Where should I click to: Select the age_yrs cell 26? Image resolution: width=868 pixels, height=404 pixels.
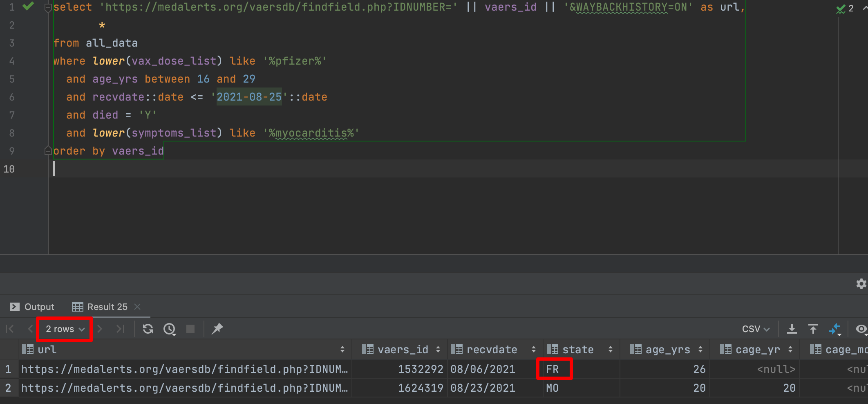[x=664, y=369]
